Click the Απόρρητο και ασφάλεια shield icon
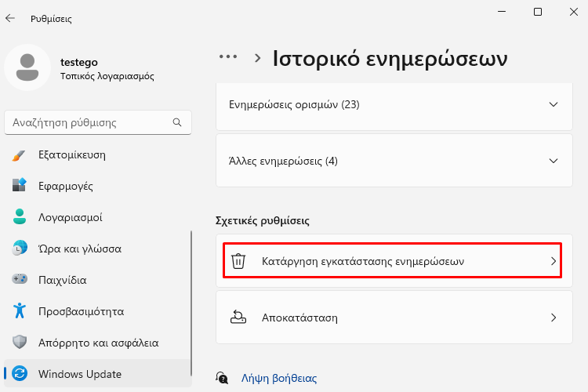The image size is (588, 392). click(20, 342)
